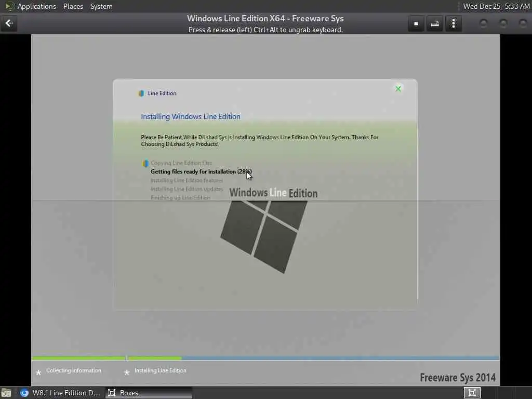Click the Applications menu logo icon

click(9, 6)
